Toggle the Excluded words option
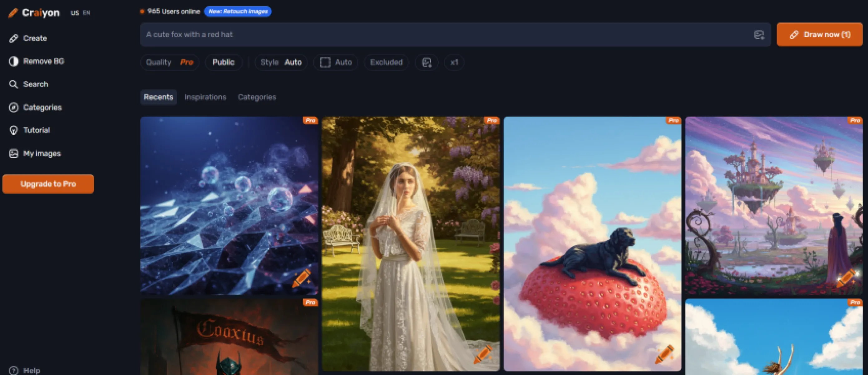This screenshot has height=375, width=868. click(386, 62)
